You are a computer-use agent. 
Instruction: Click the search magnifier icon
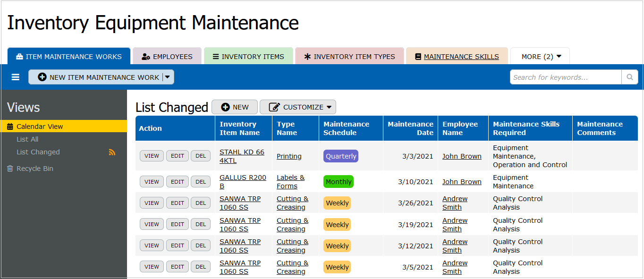point(629,77)
